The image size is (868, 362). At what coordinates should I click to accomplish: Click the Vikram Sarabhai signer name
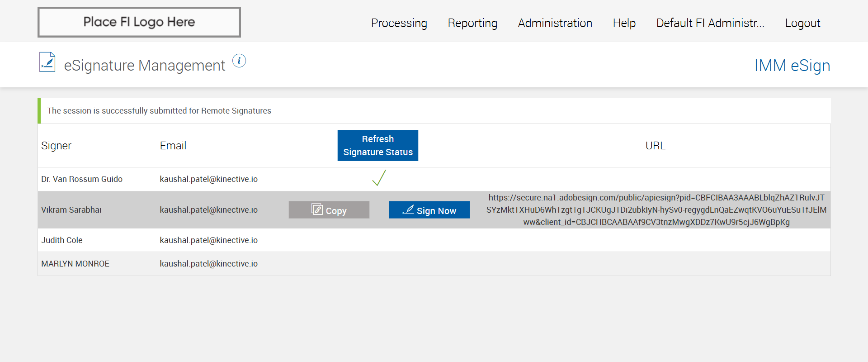(71, 210)
